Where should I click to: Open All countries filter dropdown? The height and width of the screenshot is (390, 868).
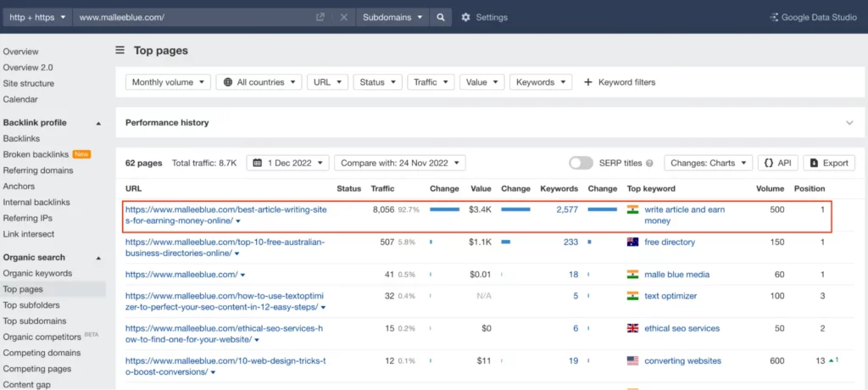point(259,82)
